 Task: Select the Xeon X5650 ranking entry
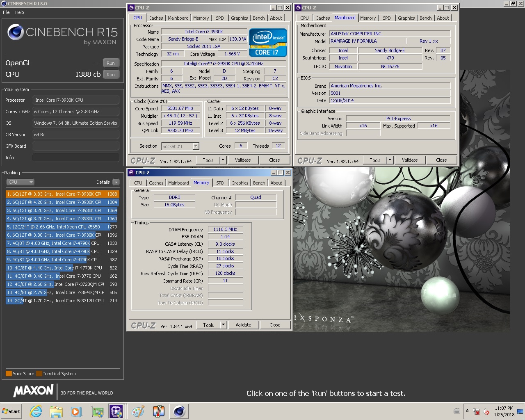click(x=62, y=227)
